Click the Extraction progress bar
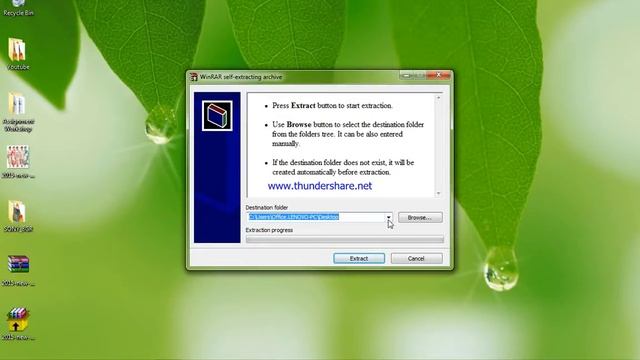This screenshot has height=360, width=640. coord(345,240)
